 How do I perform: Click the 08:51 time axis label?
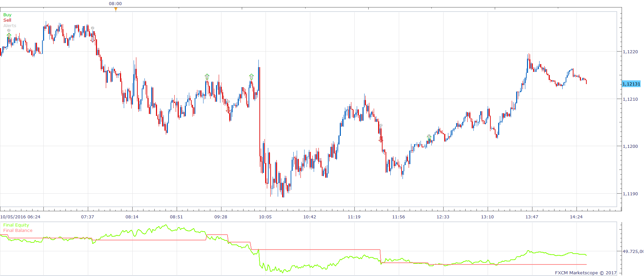[x=176, y=217]
